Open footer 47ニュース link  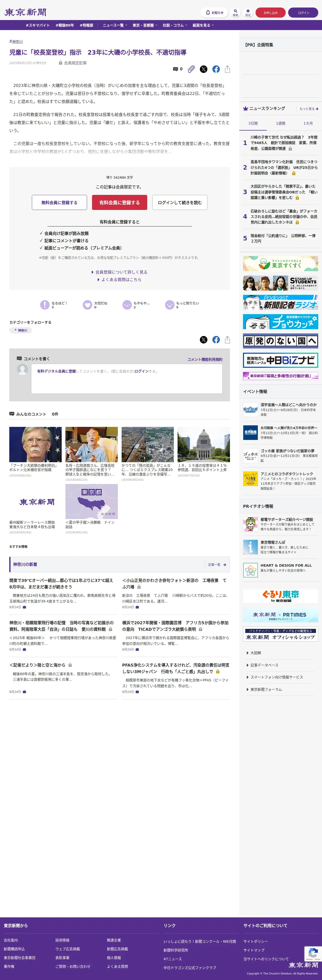pos(173,959)
